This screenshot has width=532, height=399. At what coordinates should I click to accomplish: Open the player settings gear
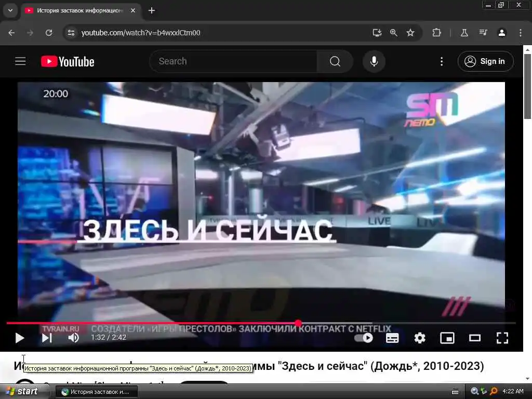tap(420, 338)
